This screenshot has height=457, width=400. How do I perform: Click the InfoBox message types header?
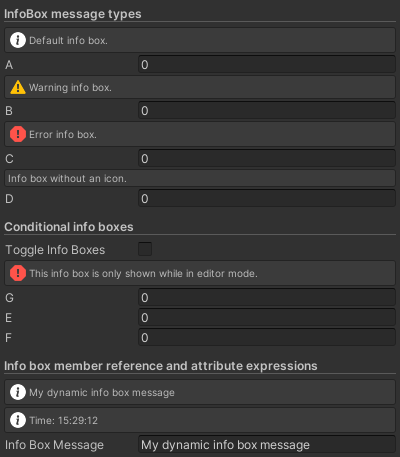(73, 14)
